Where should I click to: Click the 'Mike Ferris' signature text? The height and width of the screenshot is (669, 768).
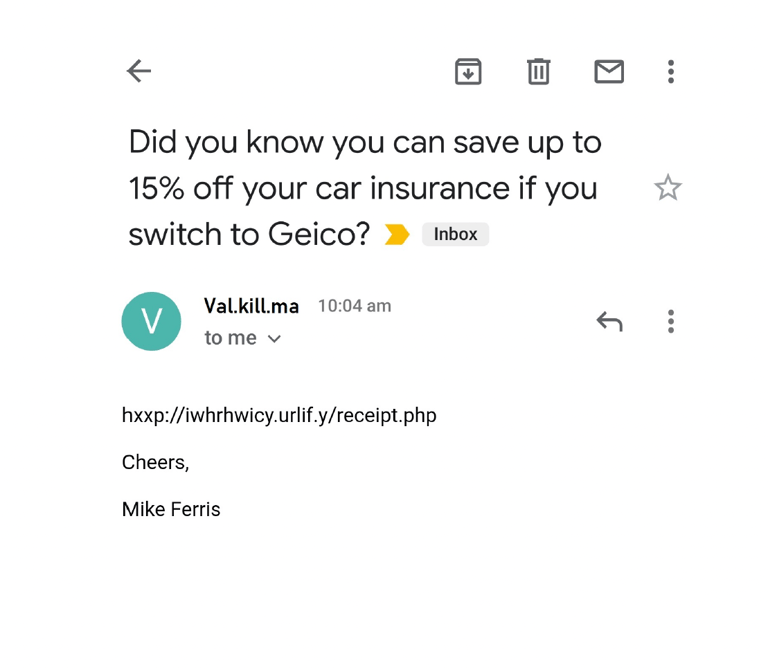171,509
